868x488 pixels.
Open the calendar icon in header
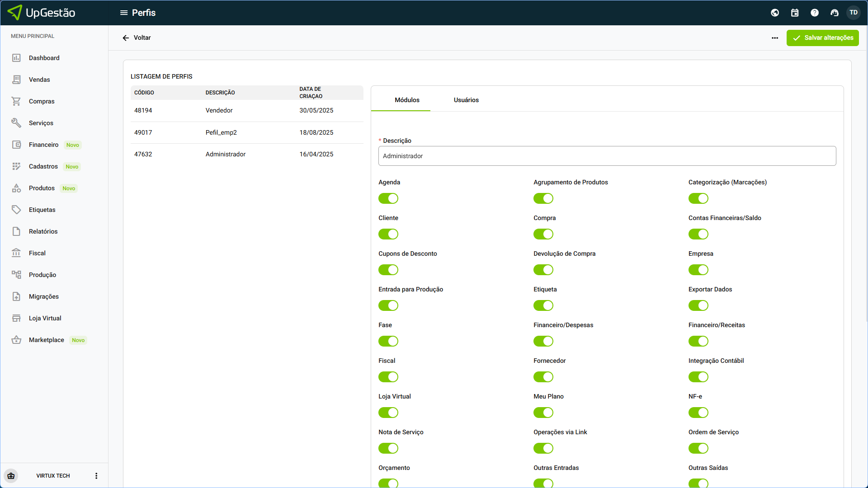tap(795, 13)
